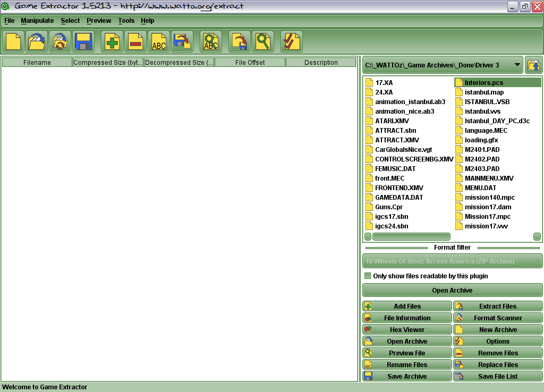Click the red checkmarks Options toolbar icon

tap(291, 41)
